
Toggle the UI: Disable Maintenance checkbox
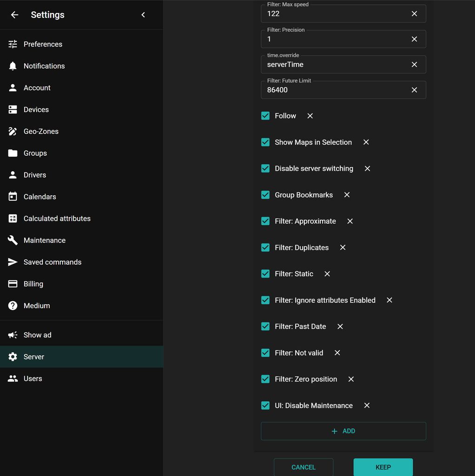265,405
